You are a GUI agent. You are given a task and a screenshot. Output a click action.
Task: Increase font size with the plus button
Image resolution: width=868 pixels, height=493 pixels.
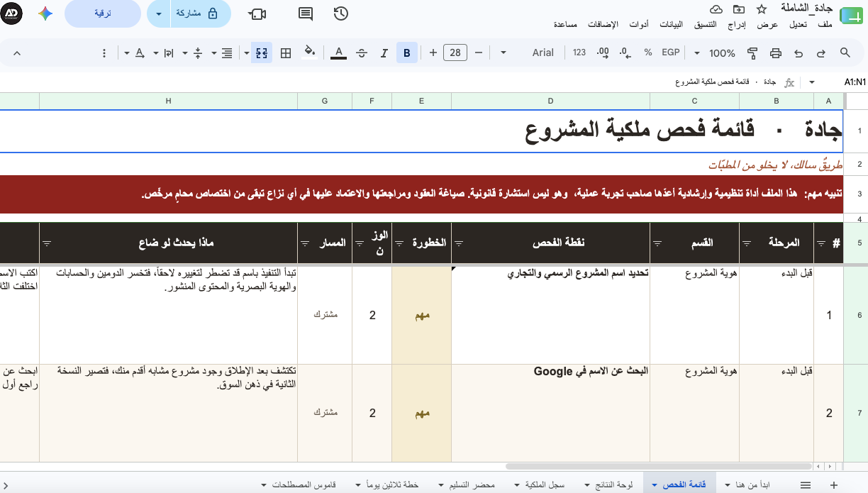(433, 52)
